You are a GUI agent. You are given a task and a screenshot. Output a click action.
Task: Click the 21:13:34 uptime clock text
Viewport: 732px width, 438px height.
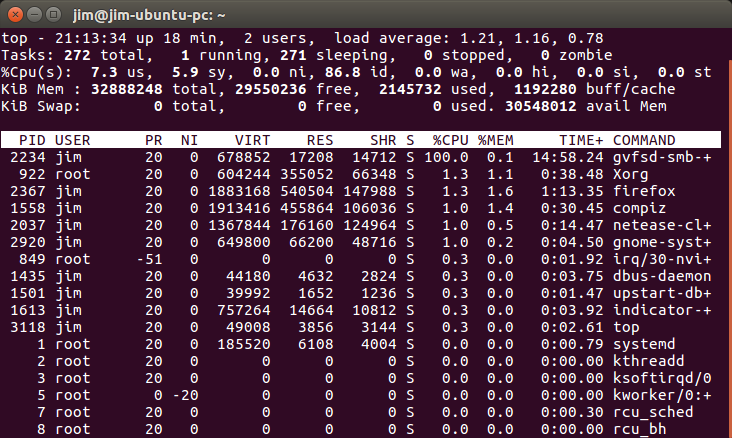(91, 38)
